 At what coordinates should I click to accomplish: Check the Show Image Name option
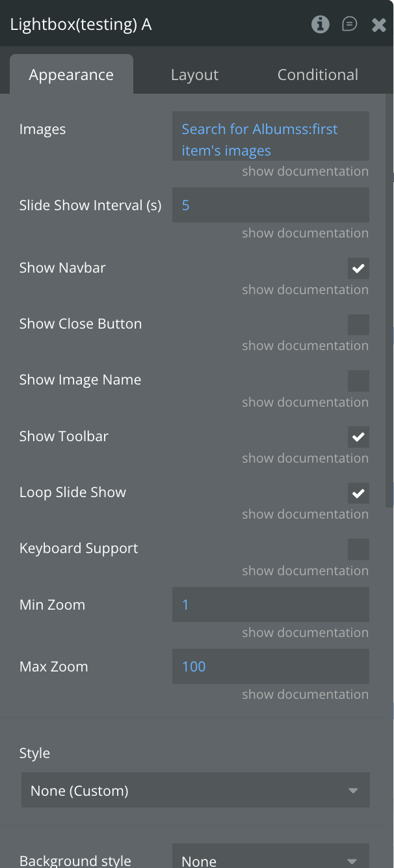358,381
